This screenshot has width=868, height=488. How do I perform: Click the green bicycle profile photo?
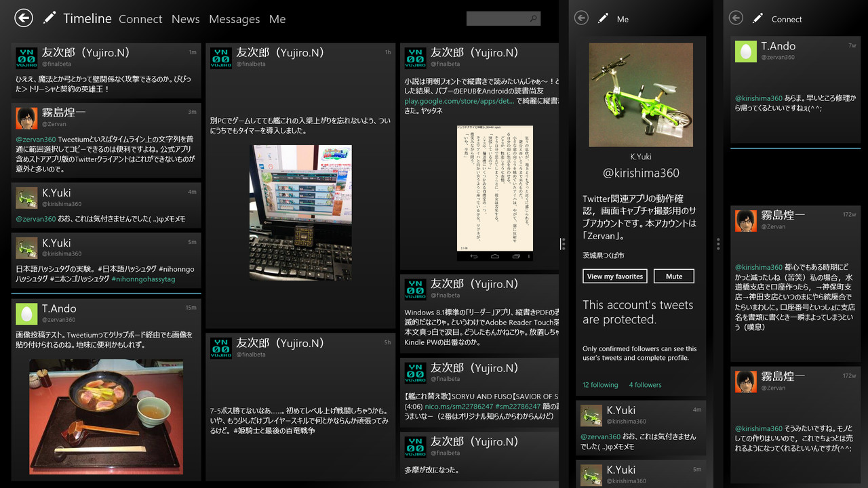(640, 94)
